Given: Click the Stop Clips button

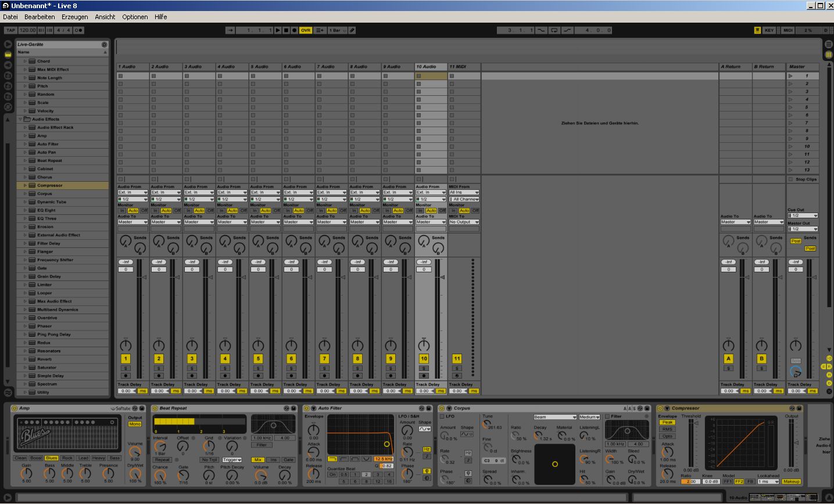Looking at the screenshot, I should click(803, 179).
